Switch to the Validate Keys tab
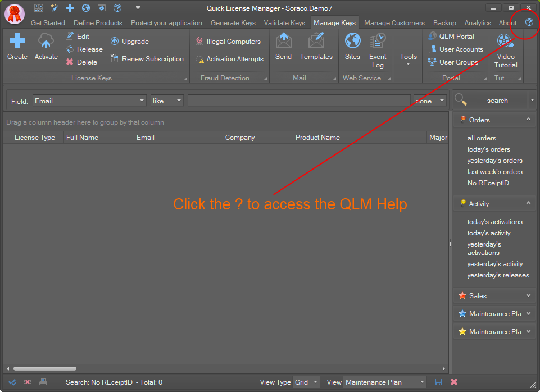Viewport: 540px width, 392px height. tap(284, 22)
